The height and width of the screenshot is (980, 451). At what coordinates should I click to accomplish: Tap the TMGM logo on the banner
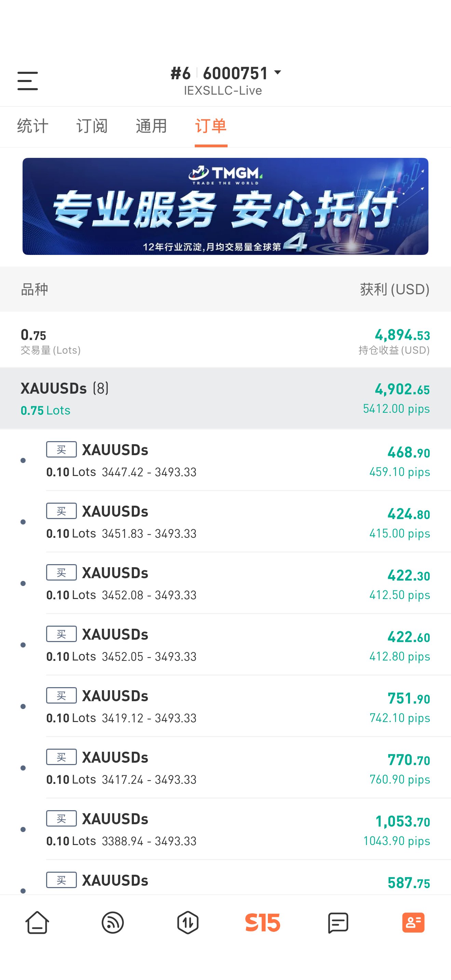(x=225, y=175)
